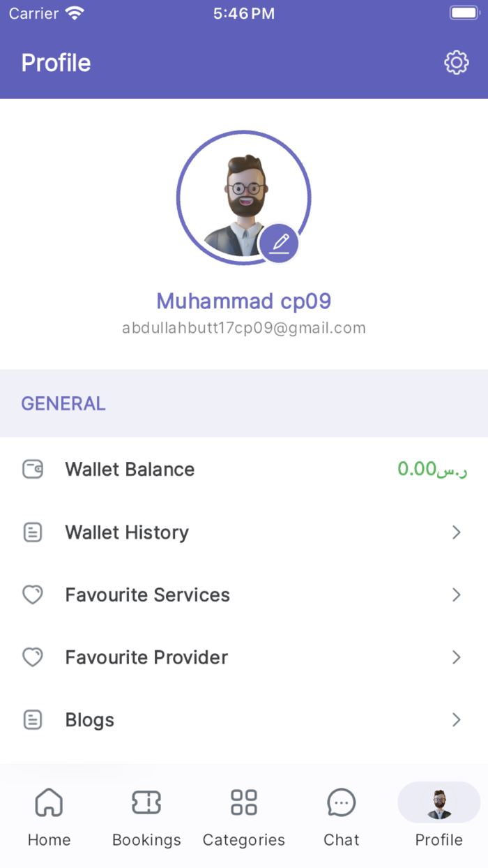
Task: Select the heart icon next to Favourite Provider
Action: tap(33, 657)
